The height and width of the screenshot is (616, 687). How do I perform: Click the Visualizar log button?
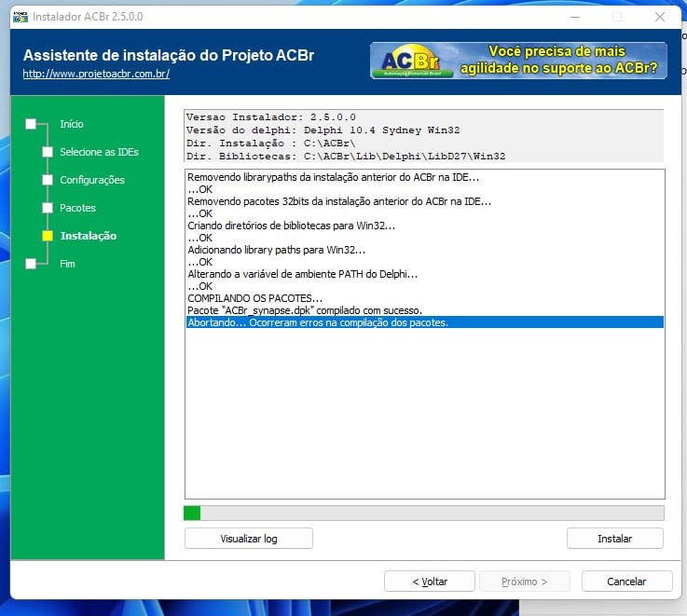249,539
